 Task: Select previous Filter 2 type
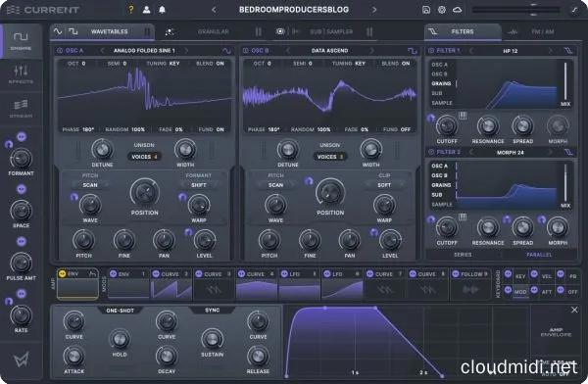pos(471,152)
